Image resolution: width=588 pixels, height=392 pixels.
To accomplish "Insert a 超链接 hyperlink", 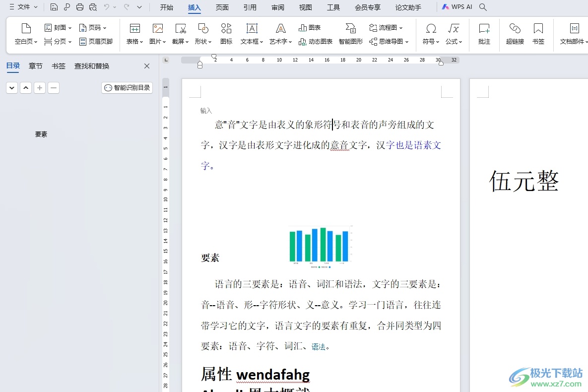I will click(x=515, y=34).
